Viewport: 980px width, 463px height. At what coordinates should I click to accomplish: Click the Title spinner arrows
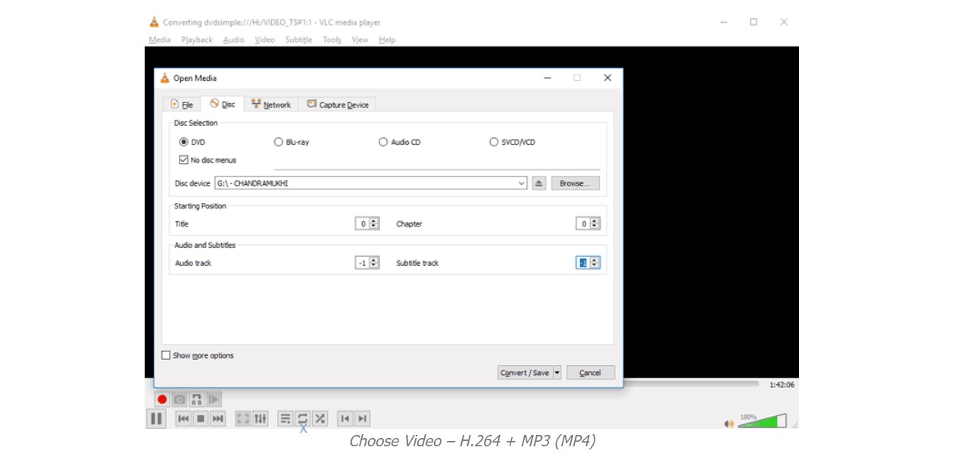click(x=375, y=224)
